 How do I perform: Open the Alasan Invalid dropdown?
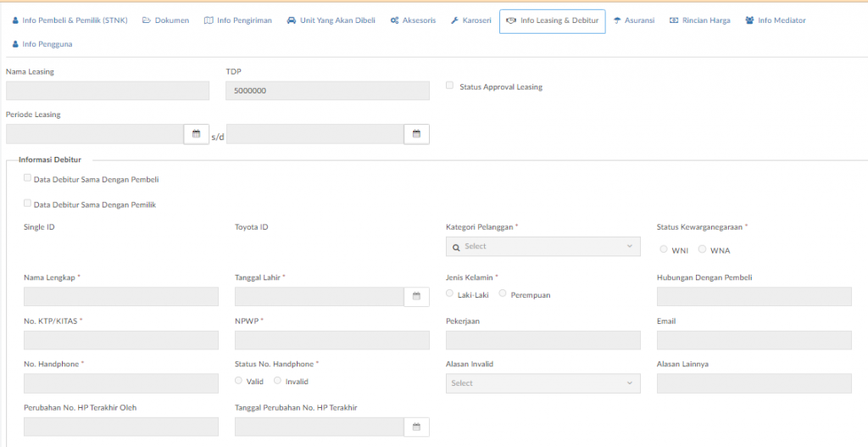click(543, 383)
